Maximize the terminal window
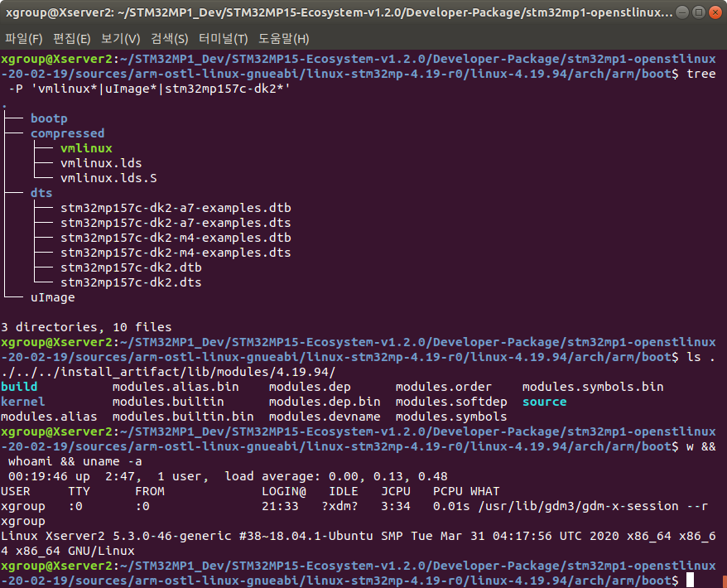This screenshot has width=727, height=588. tap(698, 12)
